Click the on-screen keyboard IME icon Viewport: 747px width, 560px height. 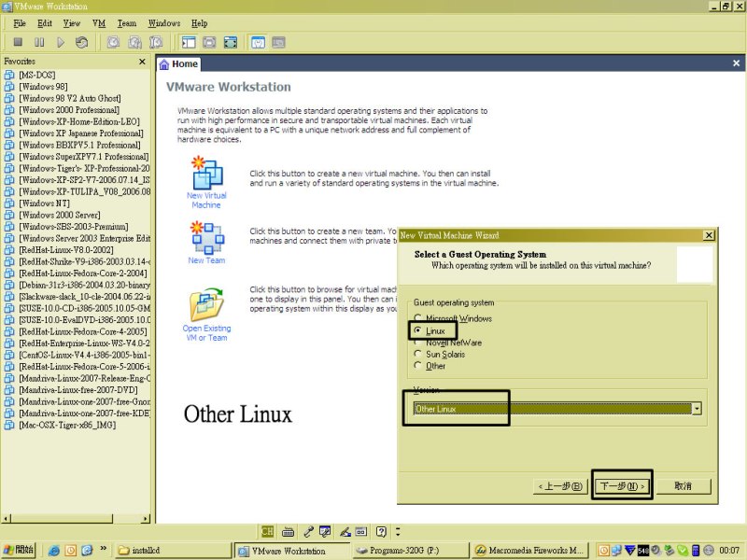point(288,531)
